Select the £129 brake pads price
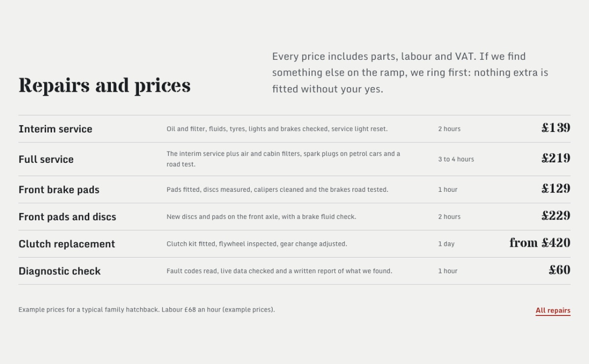 [556, 189]
